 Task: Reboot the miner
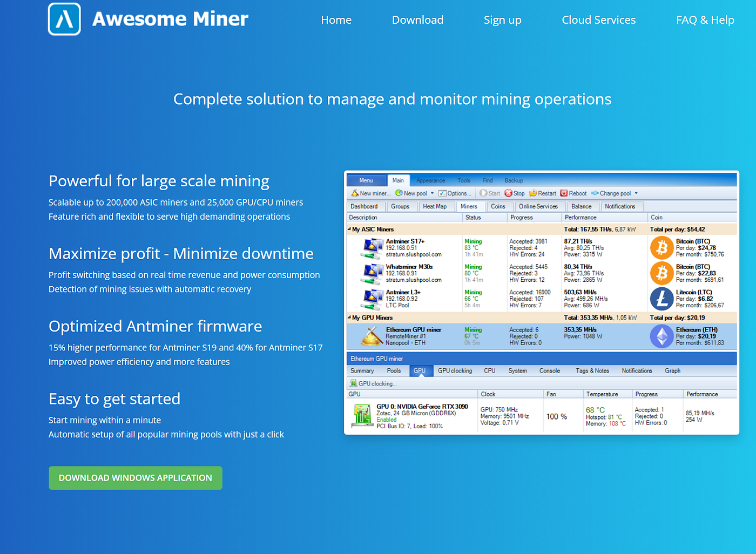click(573, 193)
